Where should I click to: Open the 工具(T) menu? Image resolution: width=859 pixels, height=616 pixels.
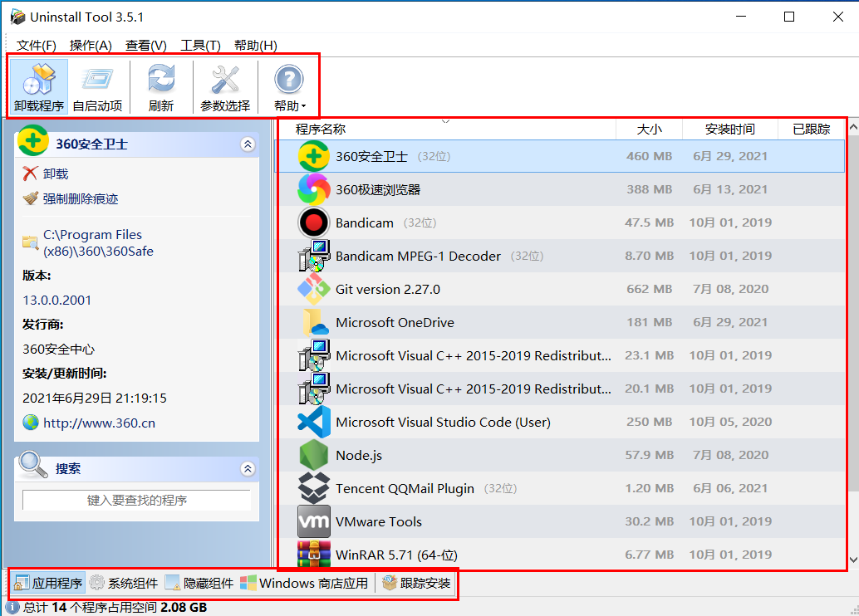coord(200,46)
